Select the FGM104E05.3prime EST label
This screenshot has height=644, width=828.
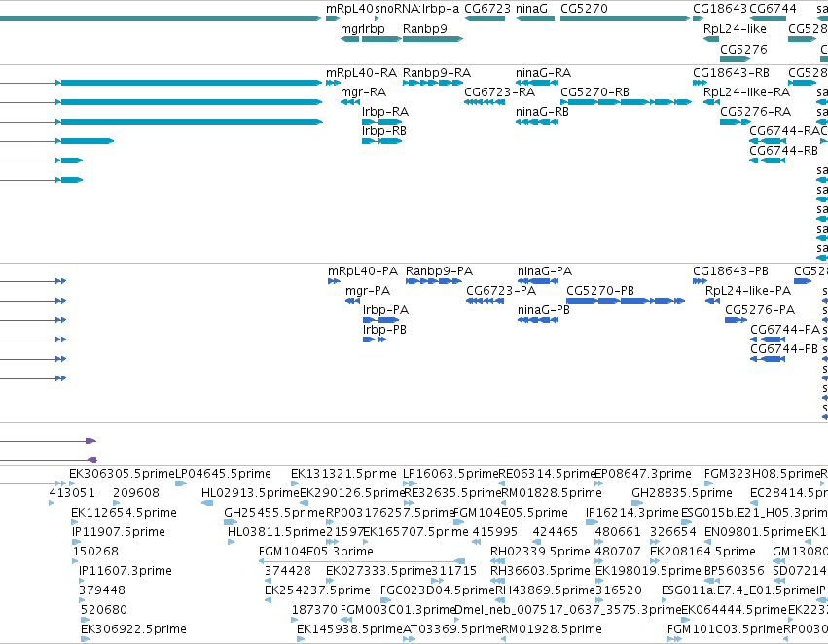click(x=316, y=551)
